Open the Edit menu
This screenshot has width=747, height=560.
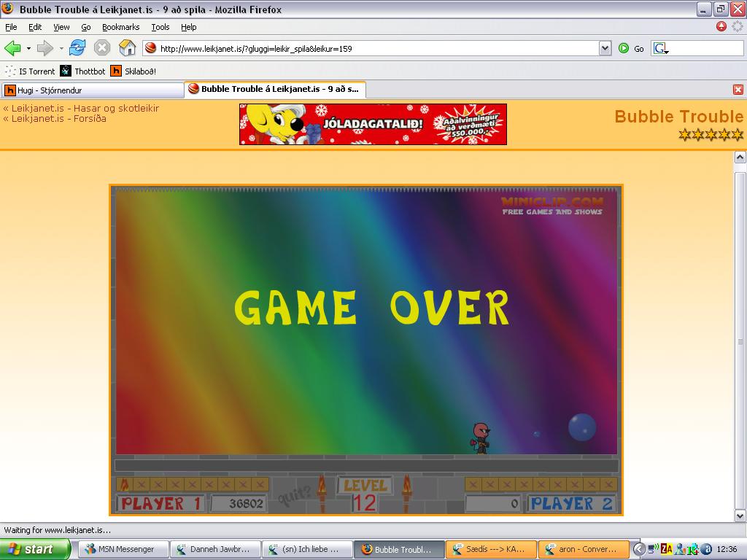tap(35, 27)
